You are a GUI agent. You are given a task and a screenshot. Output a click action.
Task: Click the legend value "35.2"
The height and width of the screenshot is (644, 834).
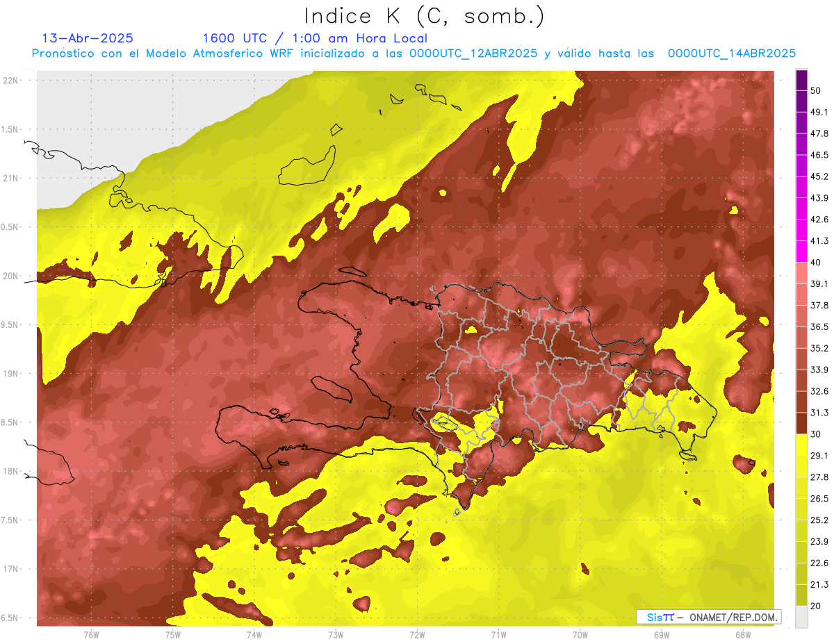(819, 348)
